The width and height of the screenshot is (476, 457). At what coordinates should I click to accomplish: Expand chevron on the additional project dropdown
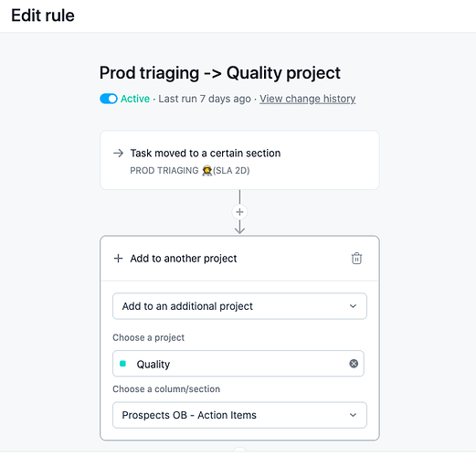coord(353,306)
